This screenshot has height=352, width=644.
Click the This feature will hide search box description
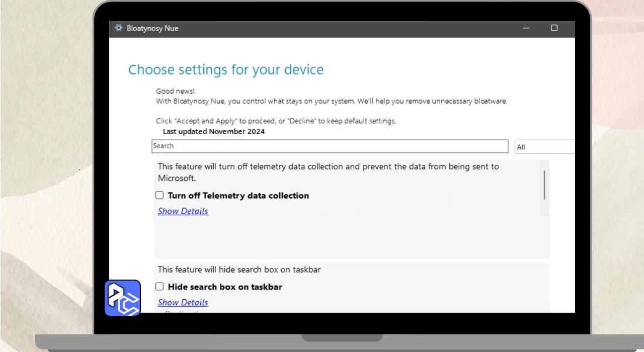(239, 270)
